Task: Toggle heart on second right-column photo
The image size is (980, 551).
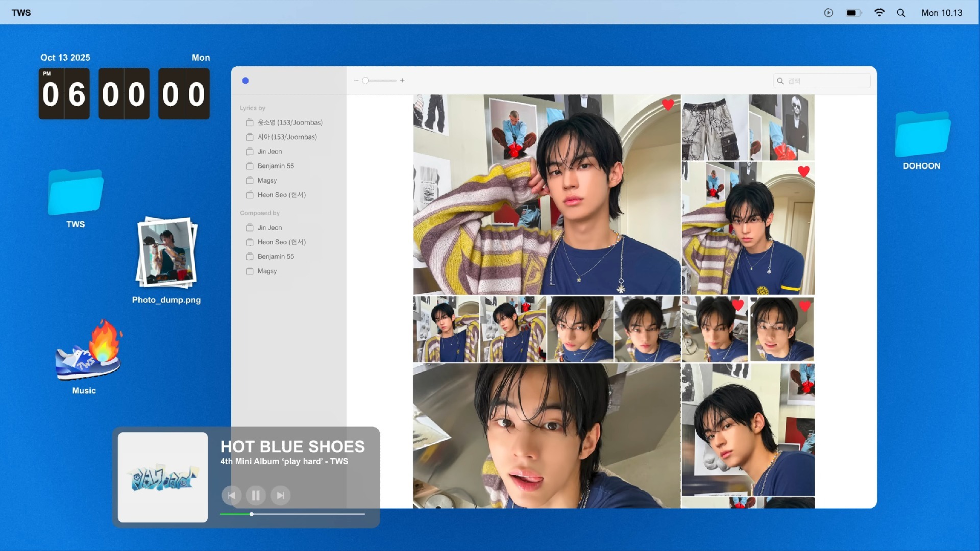Action: coord(803,171)
